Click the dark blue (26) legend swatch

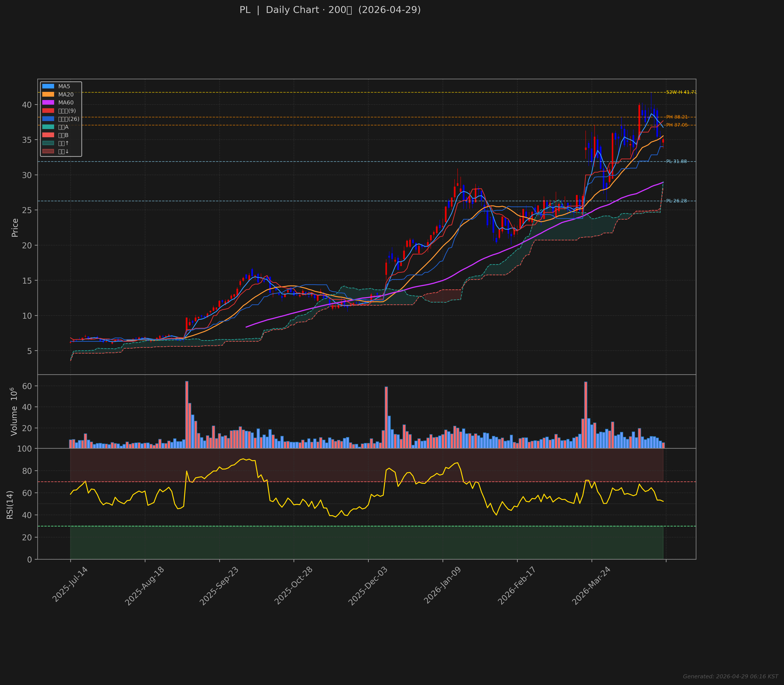click(x=48, y=119)
